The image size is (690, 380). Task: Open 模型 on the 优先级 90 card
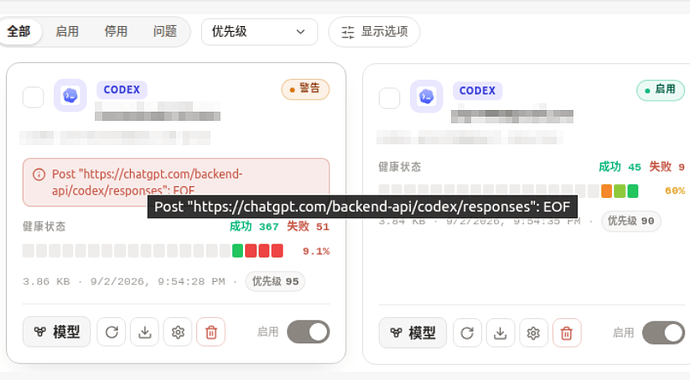[413, 332]
